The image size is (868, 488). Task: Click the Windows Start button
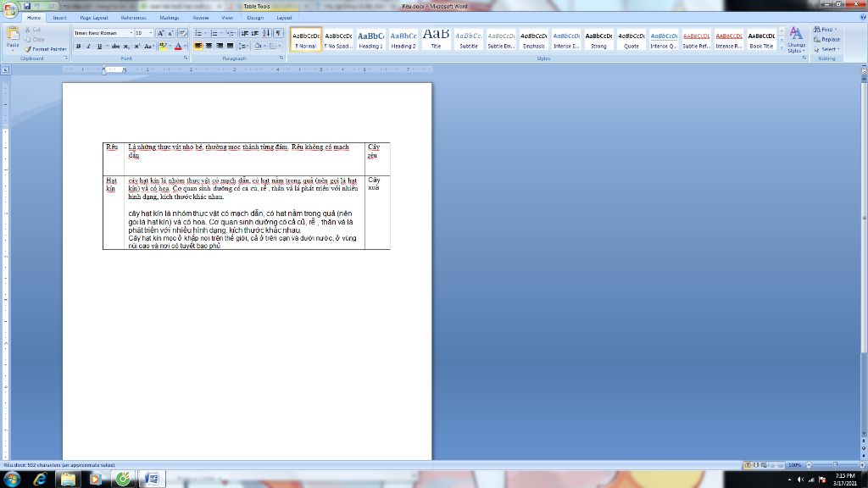click(12, 480)
